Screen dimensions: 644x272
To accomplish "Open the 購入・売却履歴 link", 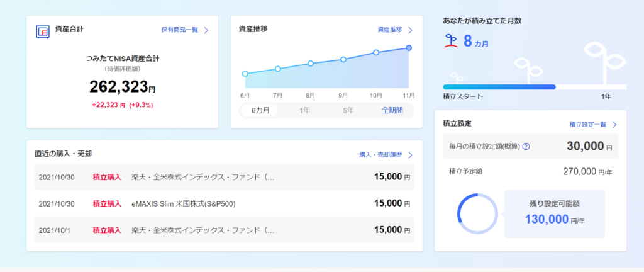I will click(x=380, y=155).
